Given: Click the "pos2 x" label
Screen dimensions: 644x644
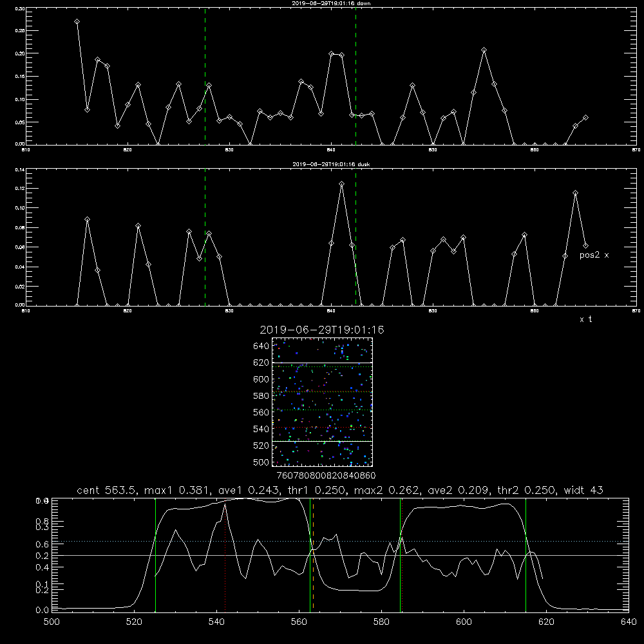Looking at the screenshot, I should (x=594, y=255).
